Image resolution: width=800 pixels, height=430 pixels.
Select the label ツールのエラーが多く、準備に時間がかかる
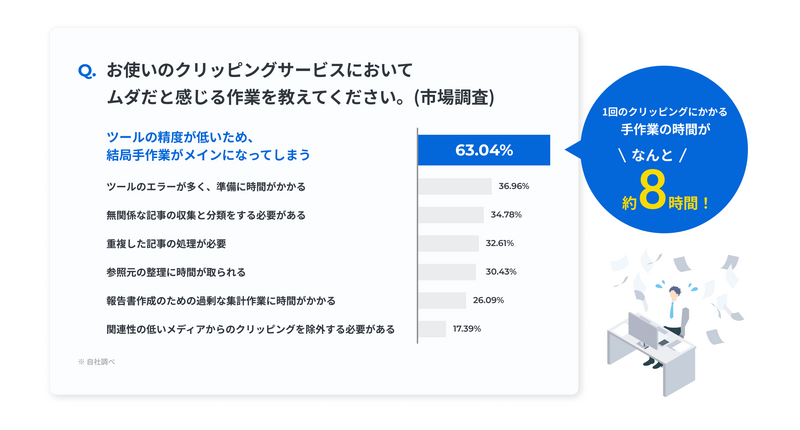click(206, 187)
